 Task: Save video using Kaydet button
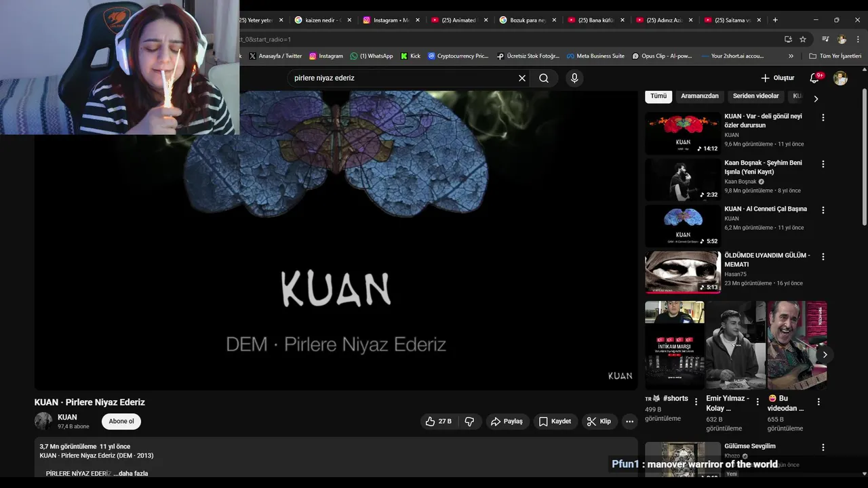[x=555, y=422]
